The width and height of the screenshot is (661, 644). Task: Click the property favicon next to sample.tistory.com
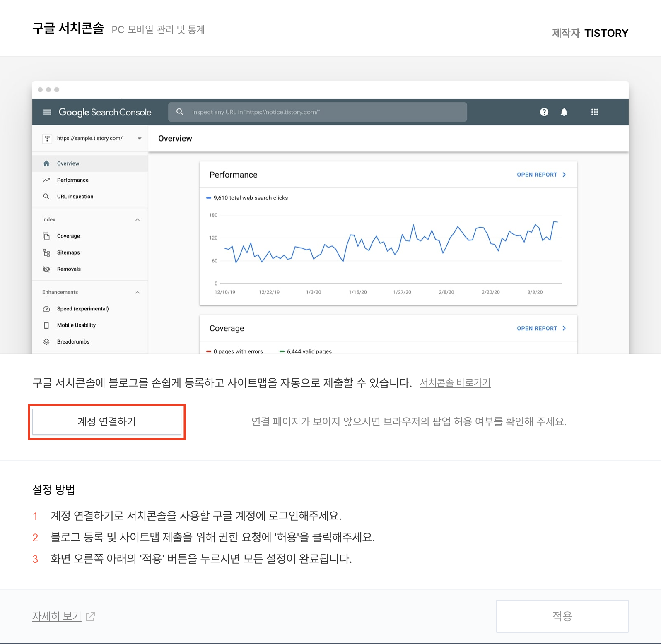click(47, 139)
